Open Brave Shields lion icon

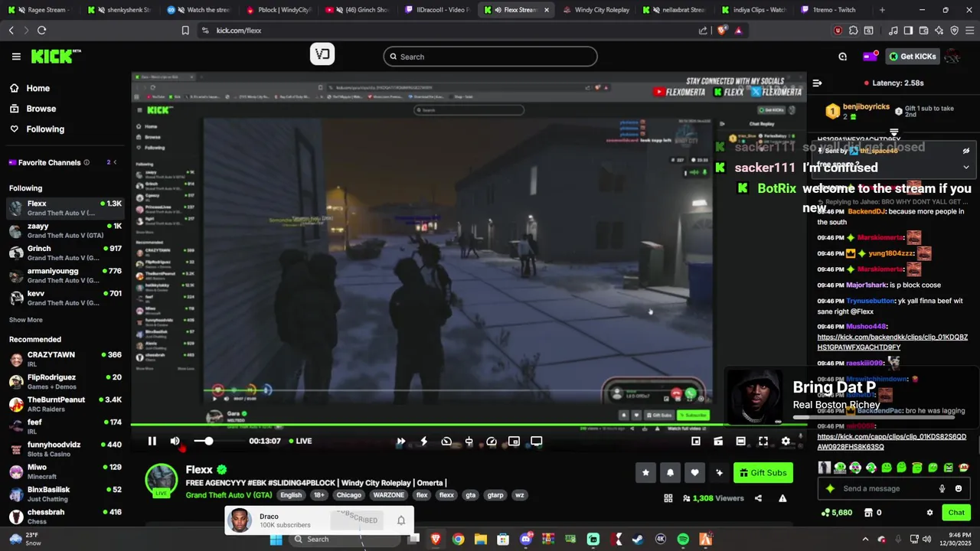point(723,31)
